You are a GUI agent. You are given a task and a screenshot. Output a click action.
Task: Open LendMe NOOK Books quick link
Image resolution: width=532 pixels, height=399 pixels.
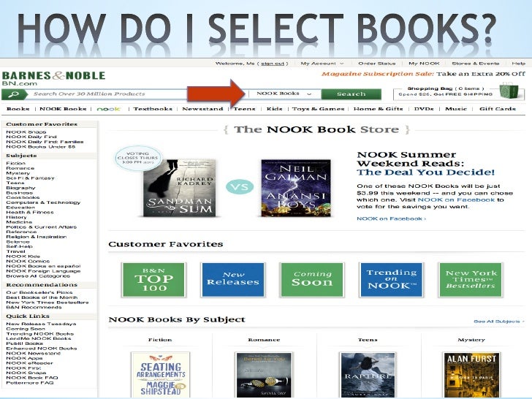pyautogui.click(x=39, y=338)
